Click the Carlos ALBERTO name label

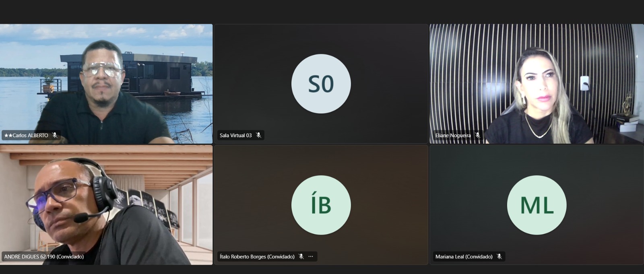27,136
